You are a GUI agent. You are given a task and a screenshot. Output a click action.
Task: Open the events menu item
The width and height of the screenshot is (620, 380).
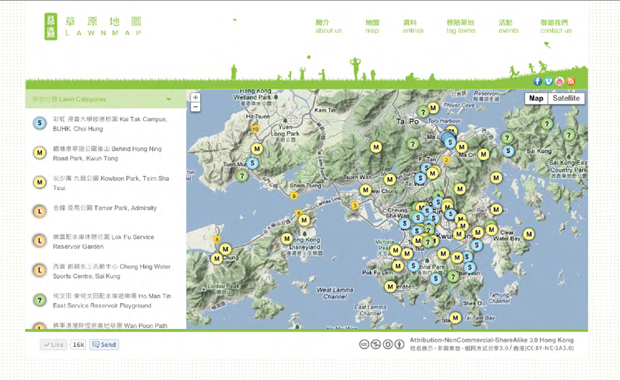(508, 26)
